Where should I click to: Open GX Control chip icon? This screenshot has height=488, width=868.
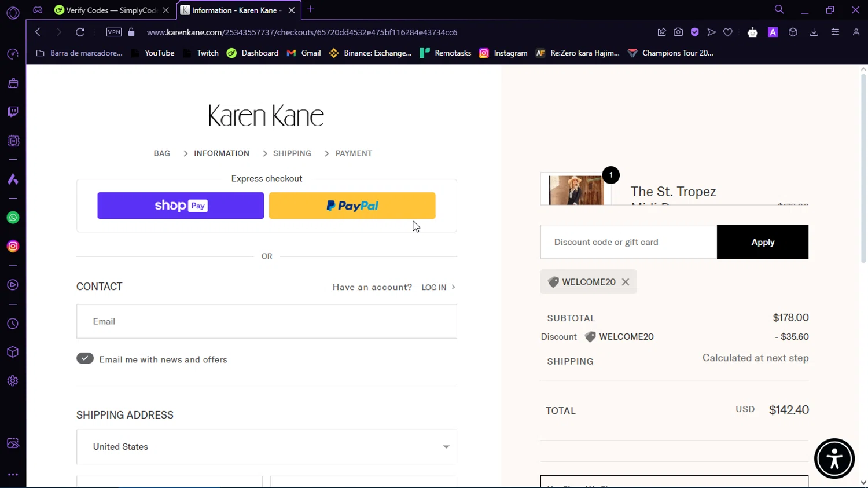[x=13, y=141]
